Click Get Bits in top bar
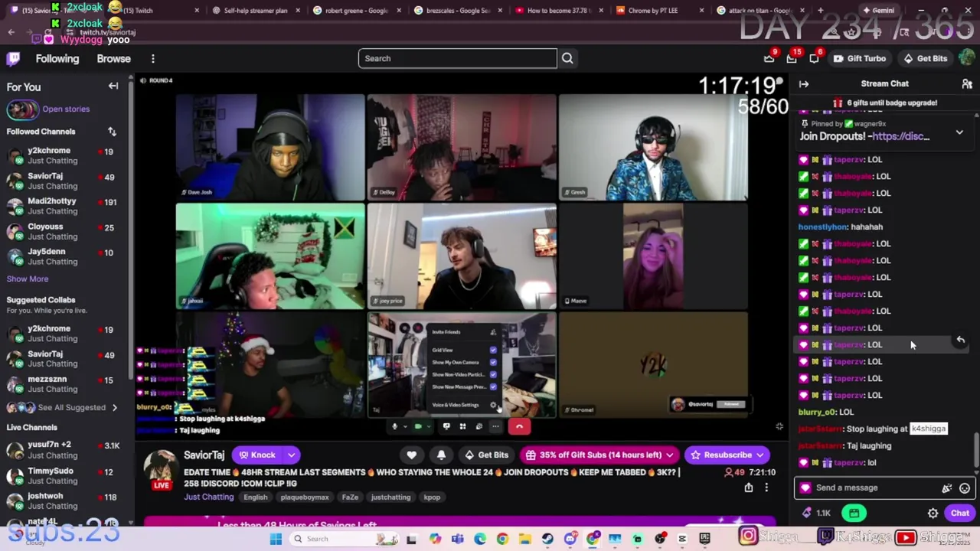This screenshot has height=551, width=980. point(925,58)
